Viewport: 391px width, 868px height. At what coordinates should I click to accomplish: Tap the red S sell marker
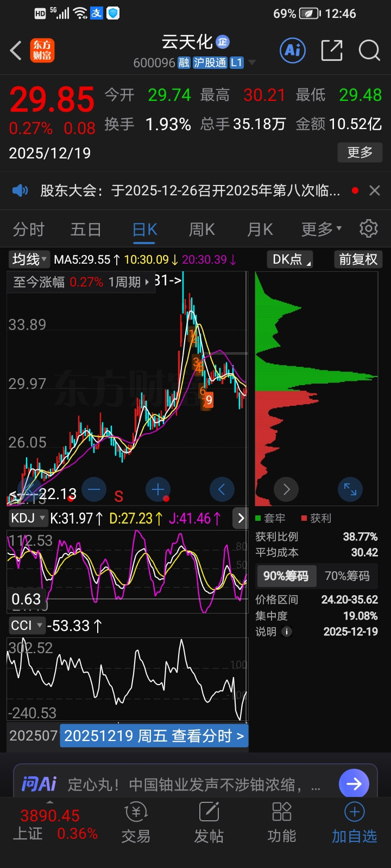click(x=119, y=496)
